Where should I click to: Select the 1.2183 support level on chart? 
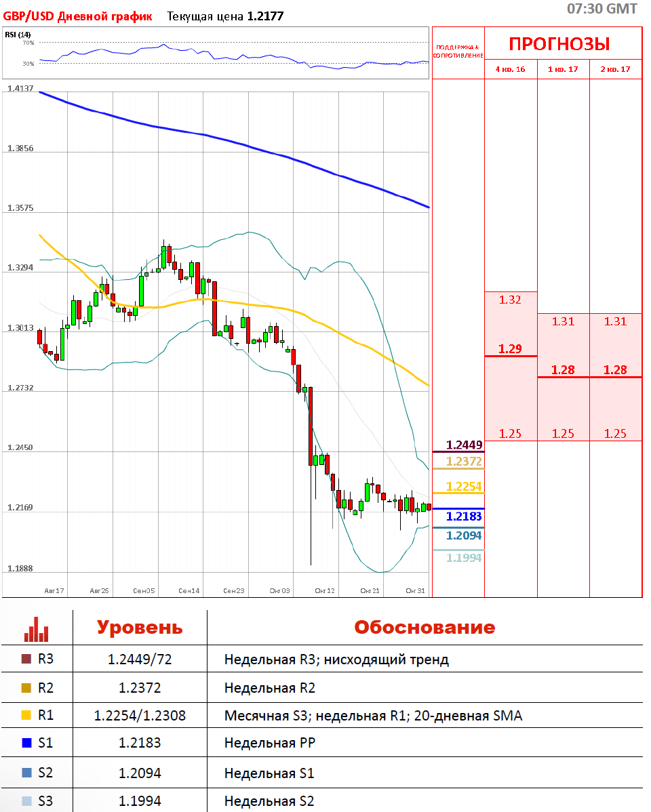[464, 516]
